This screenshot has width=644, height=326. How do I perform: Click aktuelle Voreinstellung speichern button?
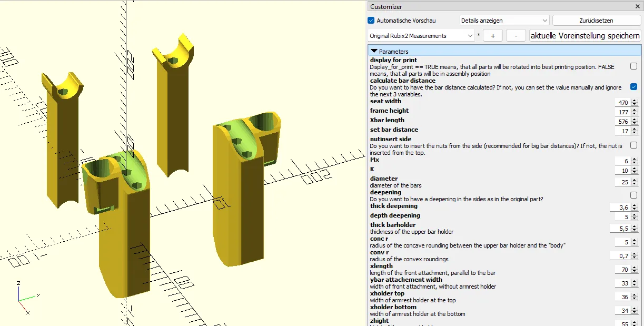(585, 36)
